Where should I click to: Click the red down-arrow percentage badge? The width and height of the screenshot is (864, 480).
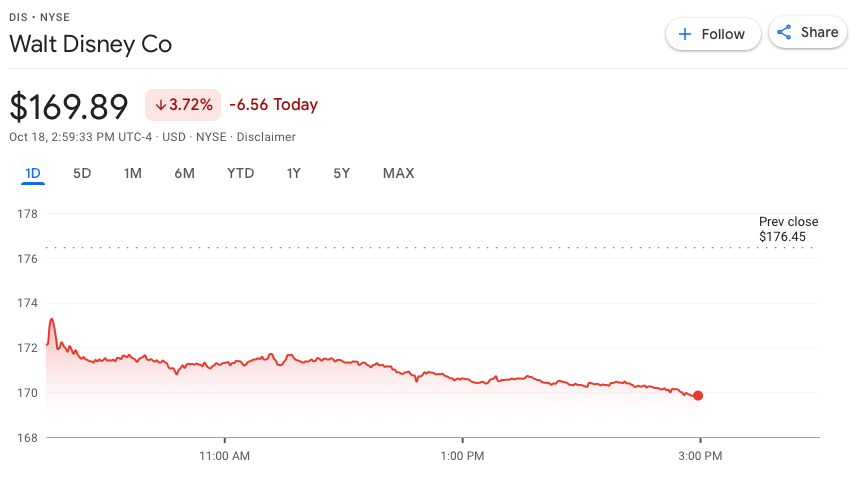(x=183, y=104)
